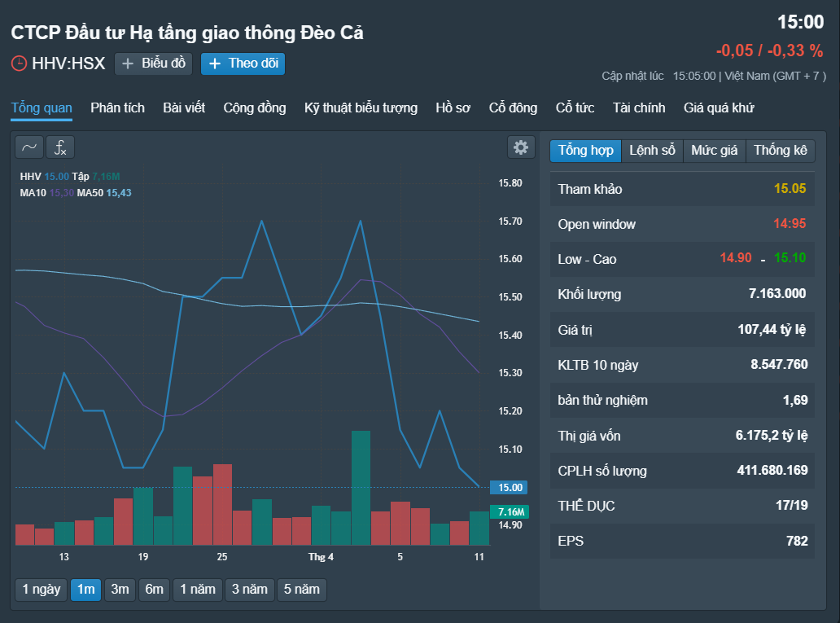Viewport: 840px width, 623px height.
Task: Click bản thử nghiệm value 1,69
Action: [x=795, y=401]
